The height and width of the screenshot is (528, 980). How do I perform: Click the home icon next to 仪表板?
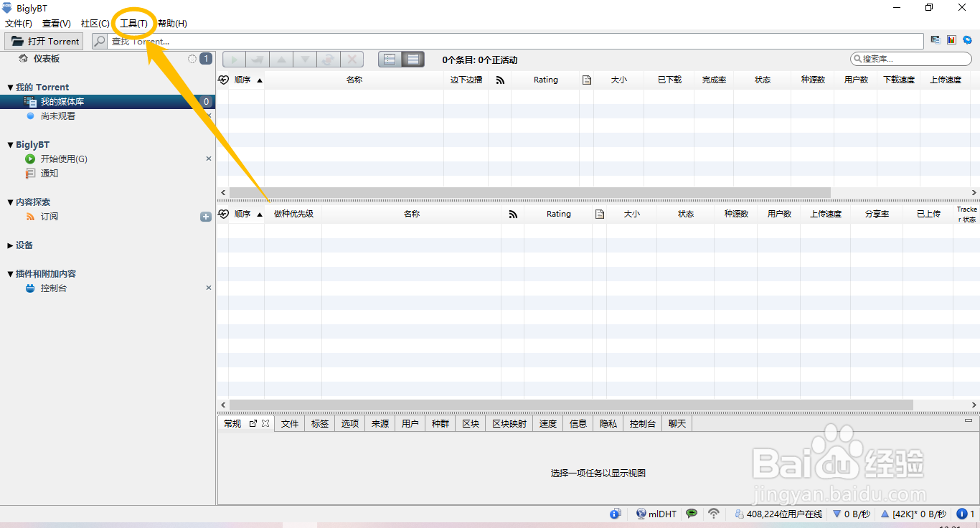coord(24,58)
